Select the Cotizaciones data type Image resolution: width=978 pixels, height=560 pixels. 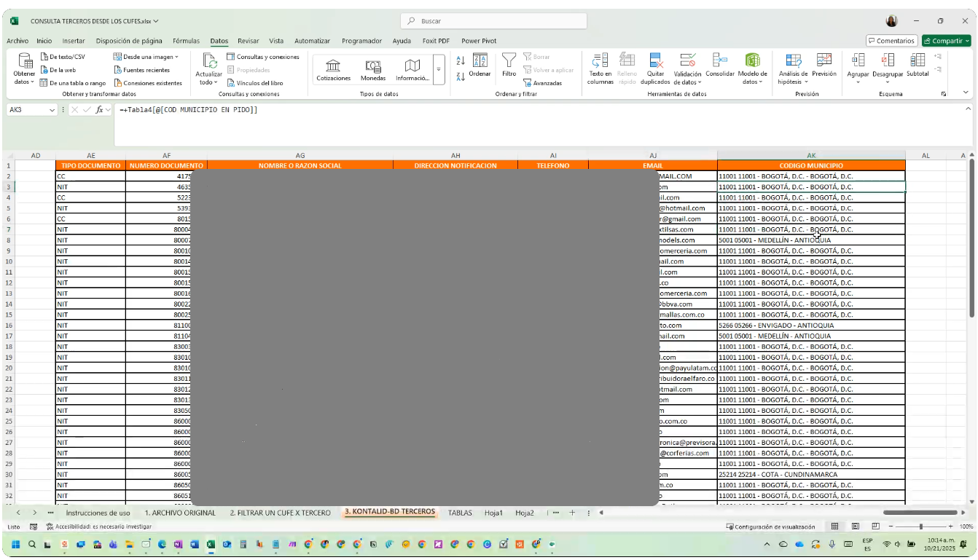click(333, 68)
